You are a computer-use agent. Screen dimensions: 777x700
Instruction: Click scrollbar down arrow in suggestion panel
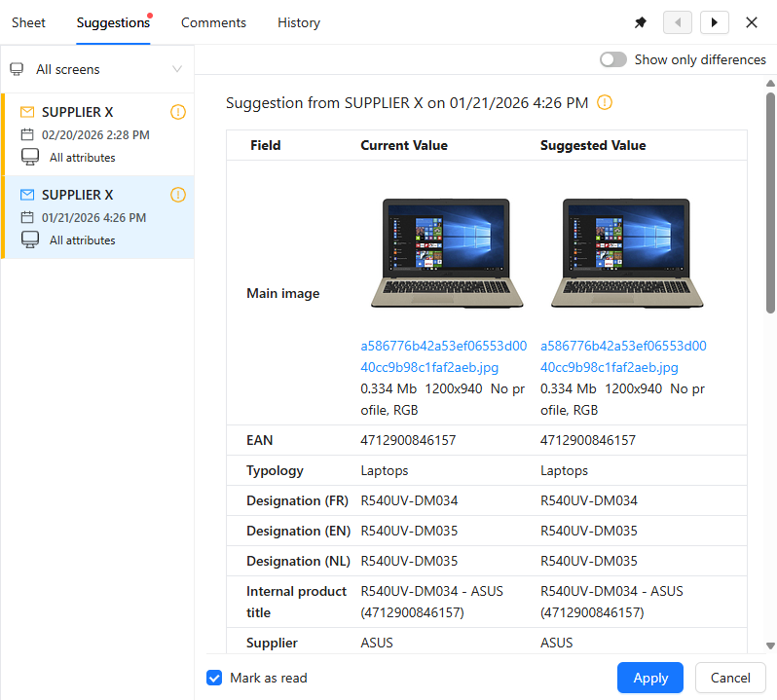click(770, 645)
